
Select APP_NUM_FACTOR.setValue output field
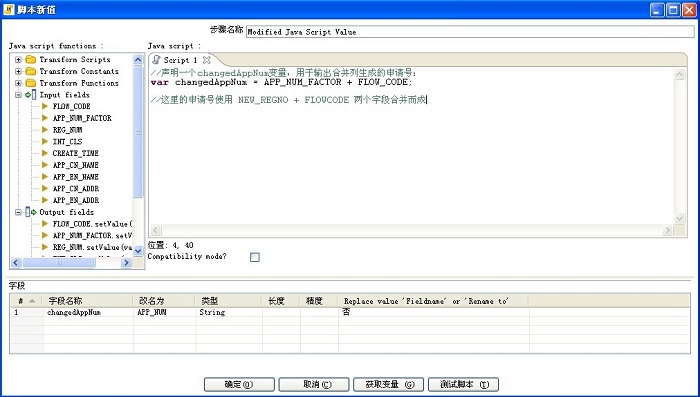[x=92, y=235]
